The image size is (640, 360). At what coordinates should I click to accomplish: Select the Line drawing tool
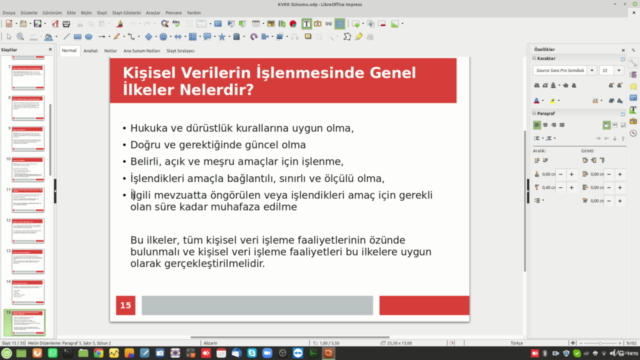click(x=66, y=37)
